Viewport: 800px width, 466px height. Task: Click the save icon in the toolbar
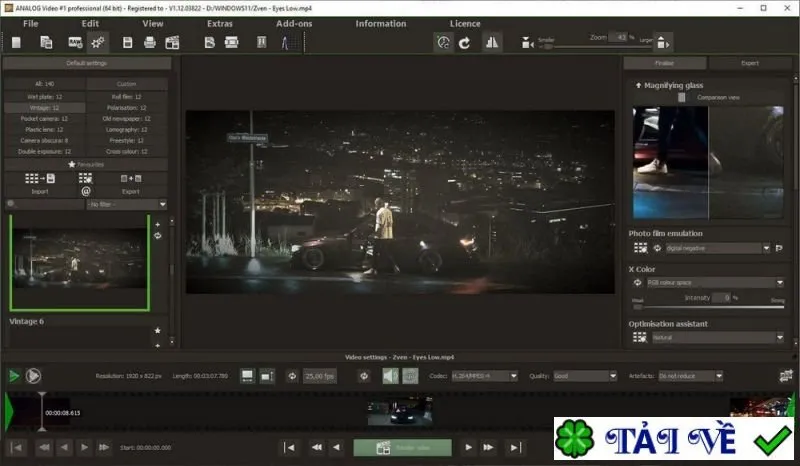pos(128,42)
